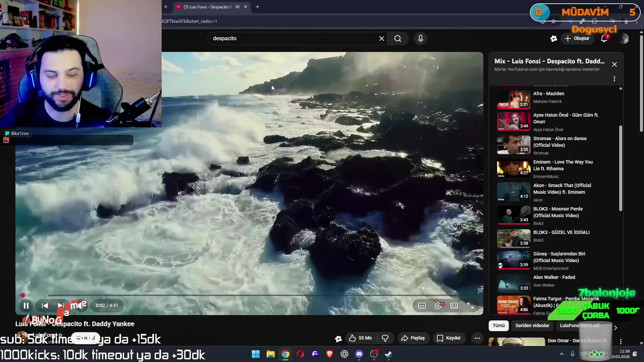Open YouTube notifications bell
This screenshot has height=362, width=644.
(604, 38)
